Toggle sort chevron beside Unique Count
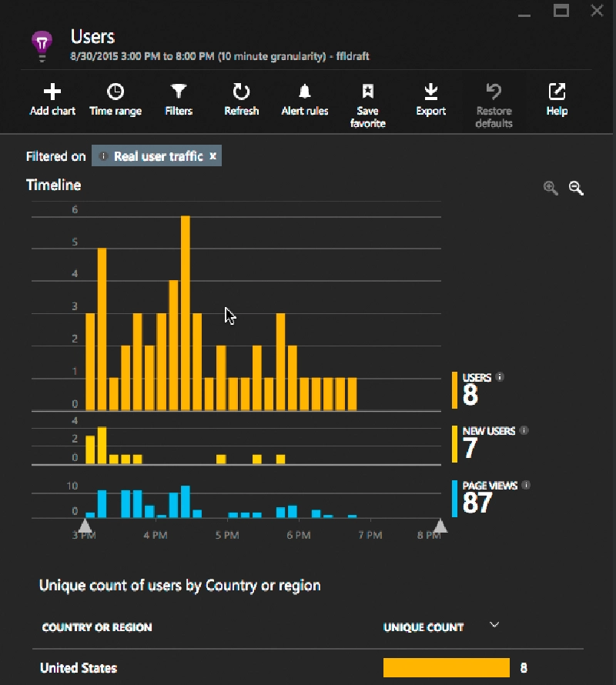616x685 pixels. click(494, 625)
